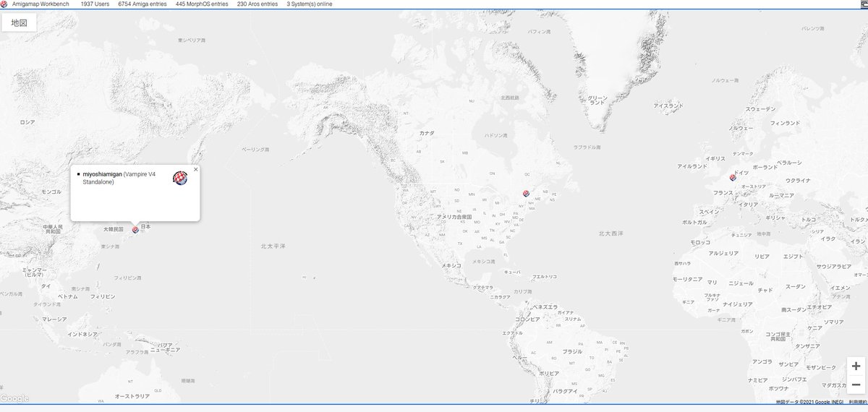Click the 6754 Amiga entries counter
Screen dimensions: 868x412
point(142,4)
